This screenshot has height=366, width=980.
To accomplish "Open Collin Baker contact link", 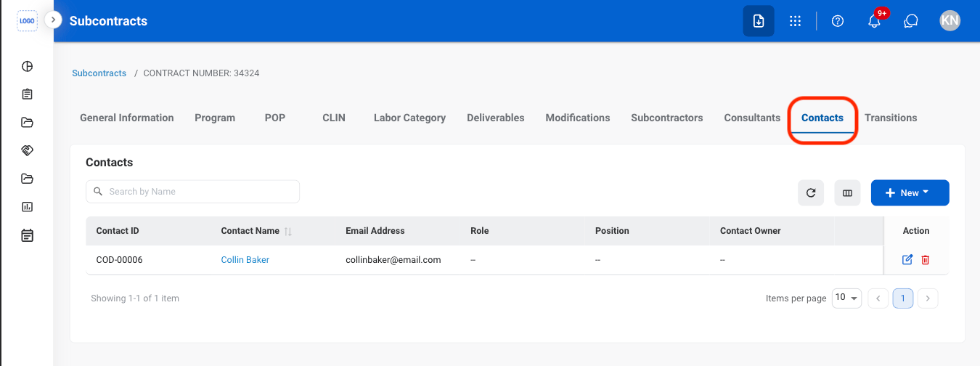I will click(245, 260).
